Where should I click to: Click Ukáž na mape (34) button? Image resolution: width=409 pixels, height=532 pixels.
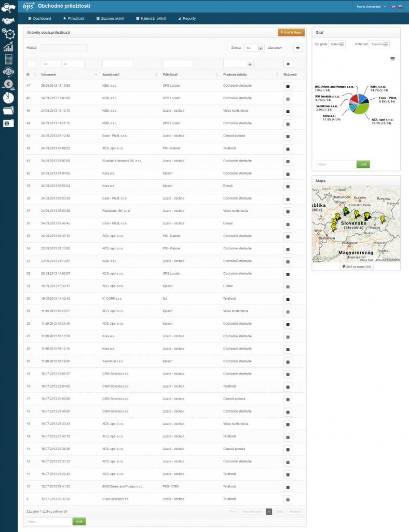(x=357, y=267)
